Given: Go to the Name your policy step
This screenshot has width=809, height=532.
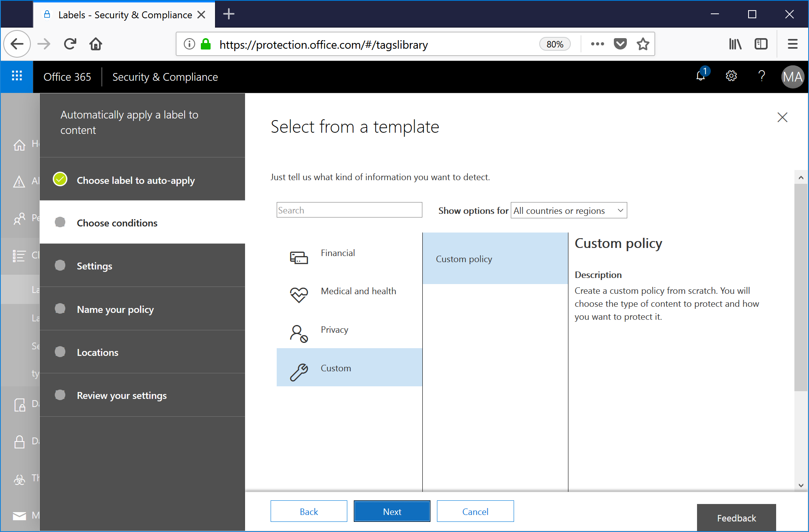Looking at the screenshot, I should 115,309.
